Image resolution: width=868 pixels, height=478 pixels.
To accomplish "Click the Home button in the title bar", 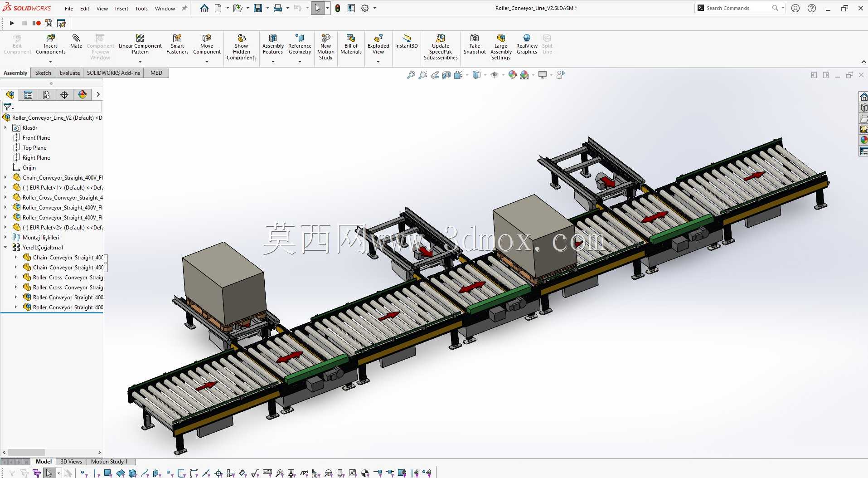I will coord(204,8).
